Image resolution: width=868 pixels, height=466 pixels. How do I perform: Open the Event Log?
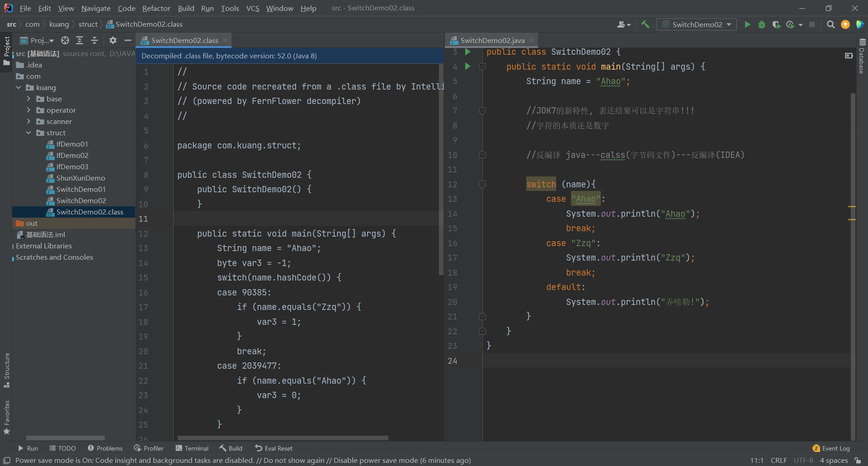(831, 448)
